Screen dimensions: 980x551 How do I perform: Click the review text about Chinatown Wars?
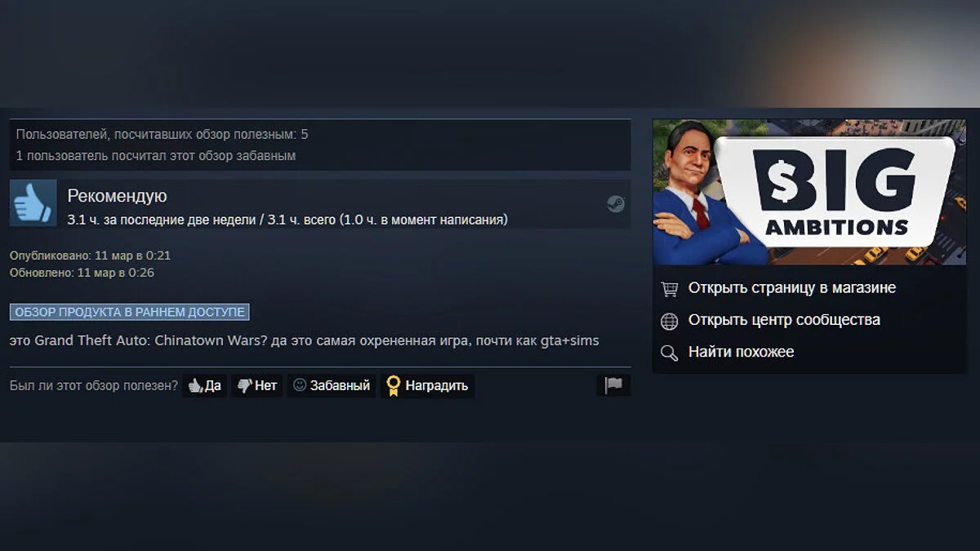[305, 340]
